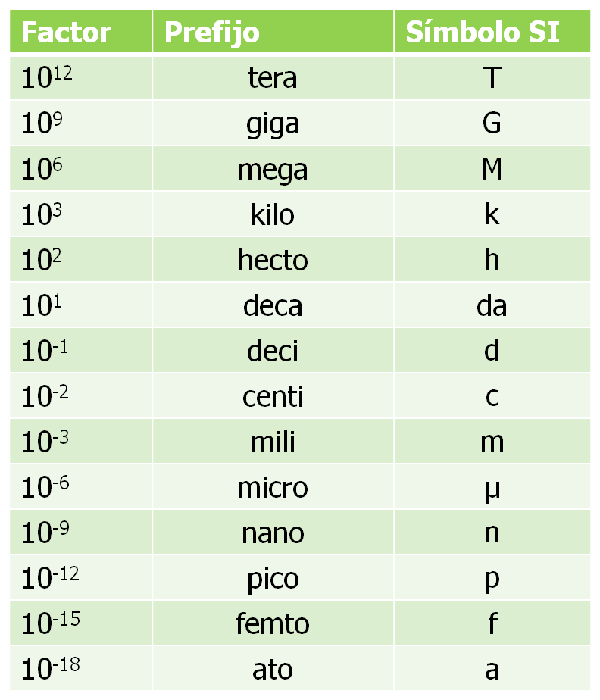Select the giga prefix cell
This screenshot has width=600, height=700.
click(273, 123)
